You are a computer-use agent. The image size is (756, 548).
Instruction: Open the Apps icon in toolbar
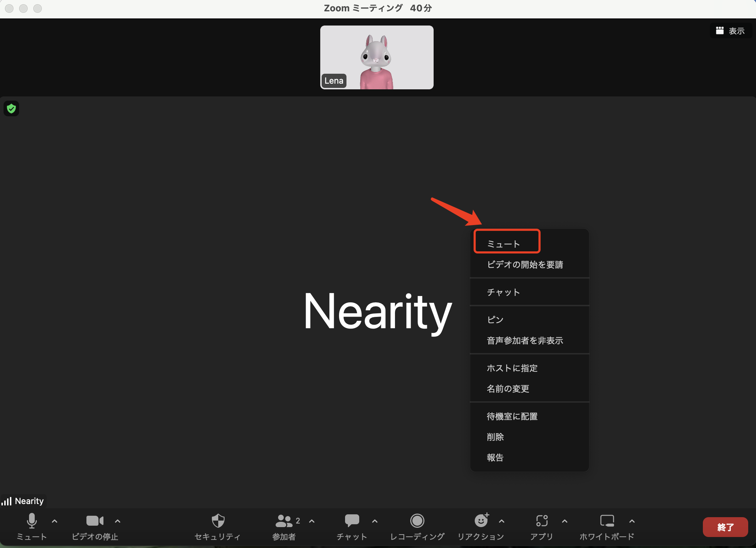pyautogui.click(x=542, y=521)
